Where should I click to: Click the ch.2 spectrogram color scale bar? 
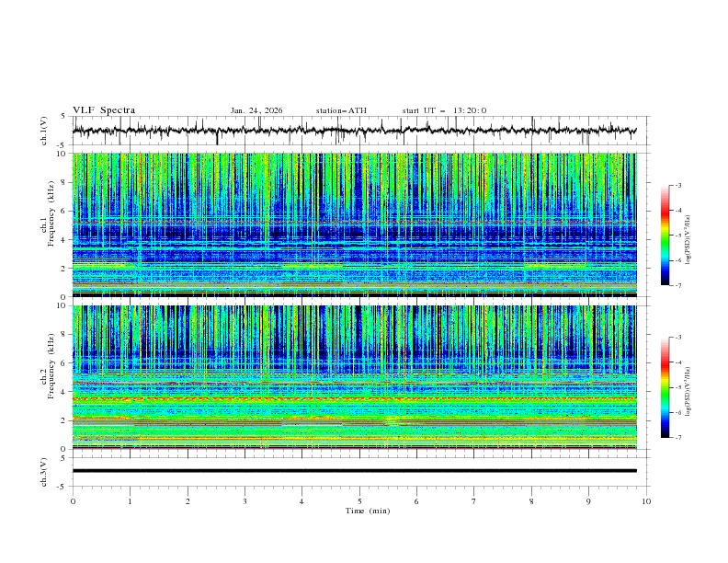tap(665, 387)
